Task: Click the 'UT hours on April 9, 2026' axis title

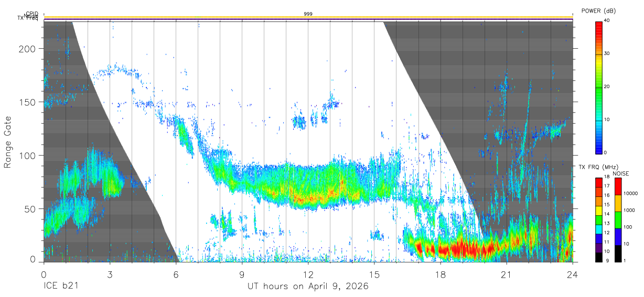Action: click(308, 287)
